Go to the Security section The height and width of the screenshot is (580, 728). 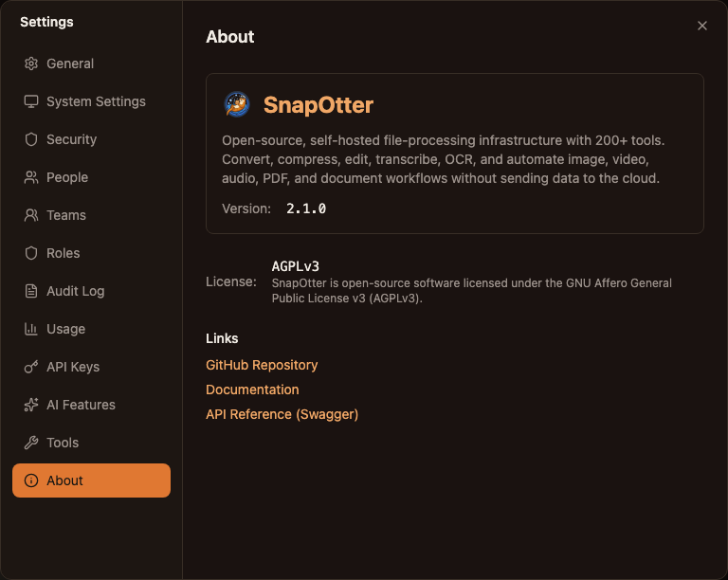[x=91, y=139]
